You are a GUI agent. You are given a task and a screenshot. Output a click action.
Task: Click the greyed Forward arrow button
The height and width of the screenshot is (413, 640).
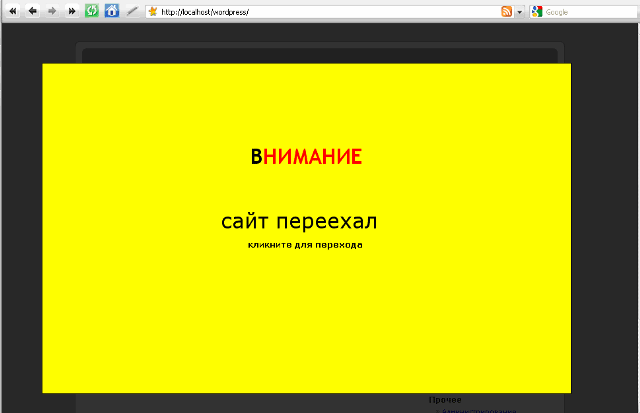52,11
